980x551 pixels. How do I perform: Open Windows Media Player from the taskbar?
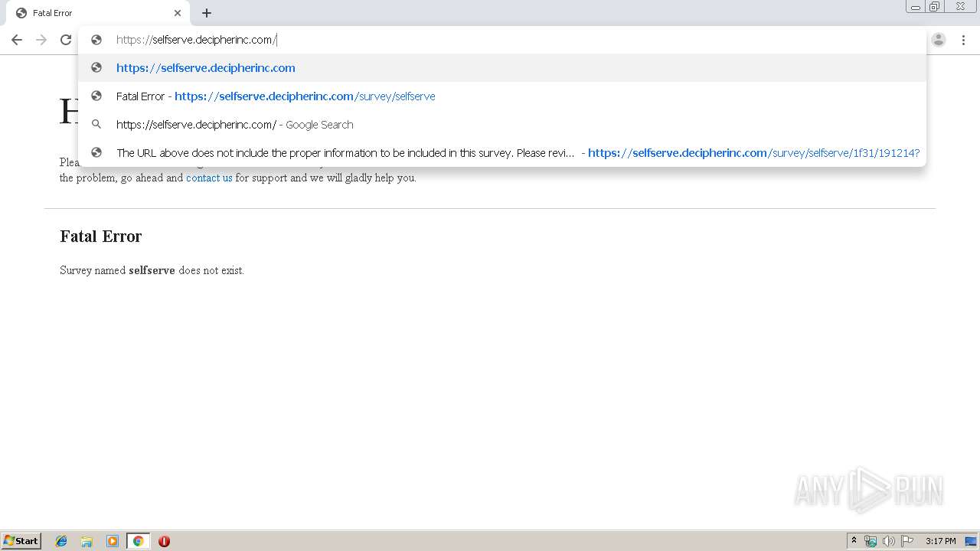tap(113, 541)
